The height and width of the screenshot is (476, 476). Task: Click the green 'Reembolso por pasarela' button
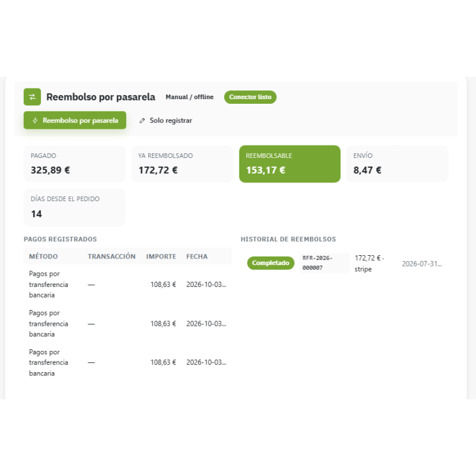pyautogui.click(x=75, y=120)
